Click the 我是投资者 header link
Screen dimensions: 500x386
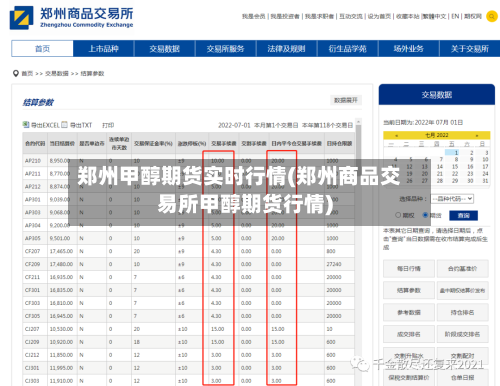point(285,16)
